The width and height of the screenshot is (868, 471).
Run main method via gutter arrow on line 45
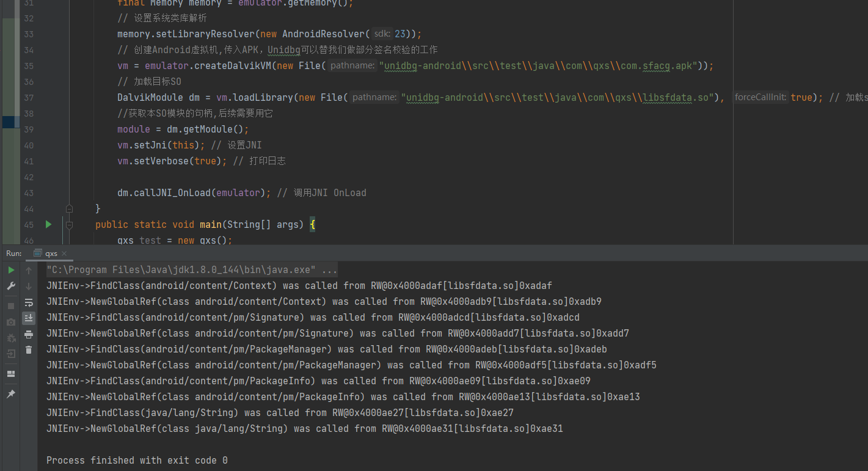tap(48, 224)
